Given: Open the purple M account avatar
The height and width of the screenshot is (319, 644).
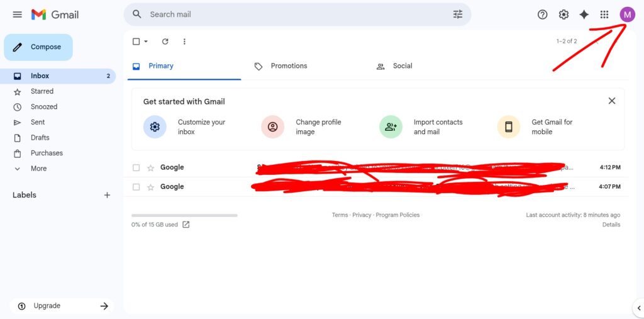Looking at the screenshot, I should (627, 15).
